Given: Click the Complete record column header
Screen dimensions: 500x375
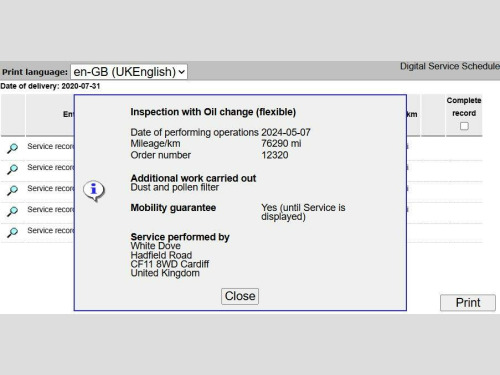Looking at the screenshot, I should click(464, 107).
